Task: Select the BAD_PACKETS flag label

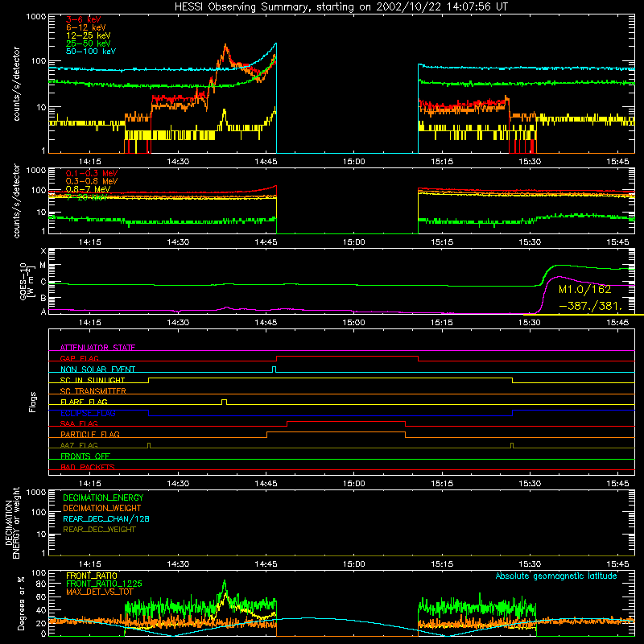Action: (88, 467)
